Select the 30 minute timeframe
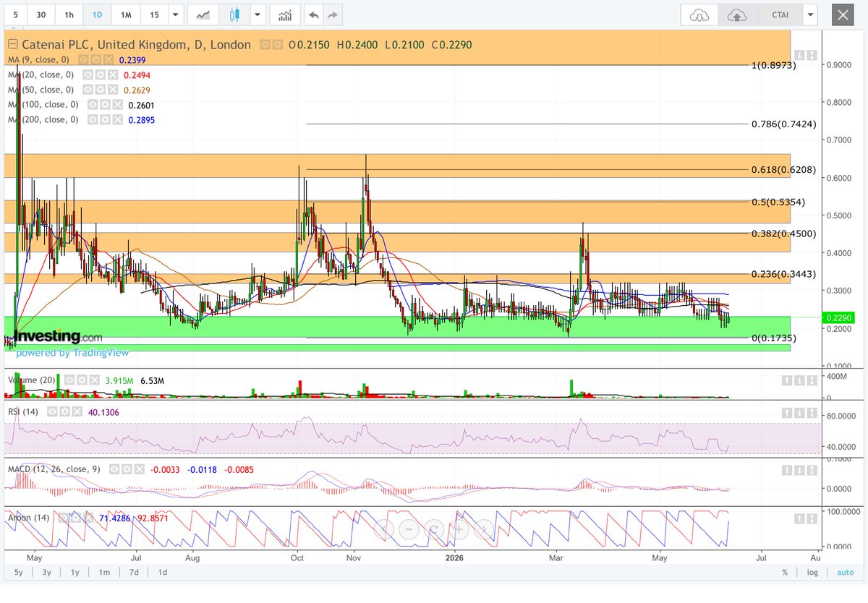868x603 pixels. (x=41, y=14)
